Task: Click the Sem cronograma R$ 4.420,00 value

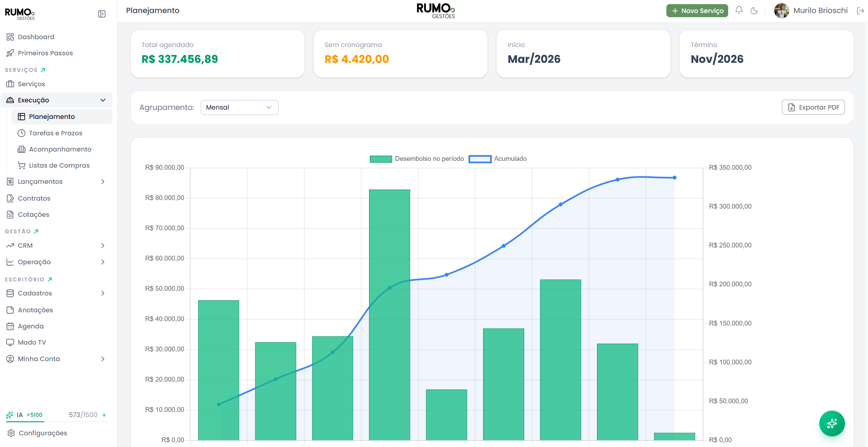Action: pos(357,59)
